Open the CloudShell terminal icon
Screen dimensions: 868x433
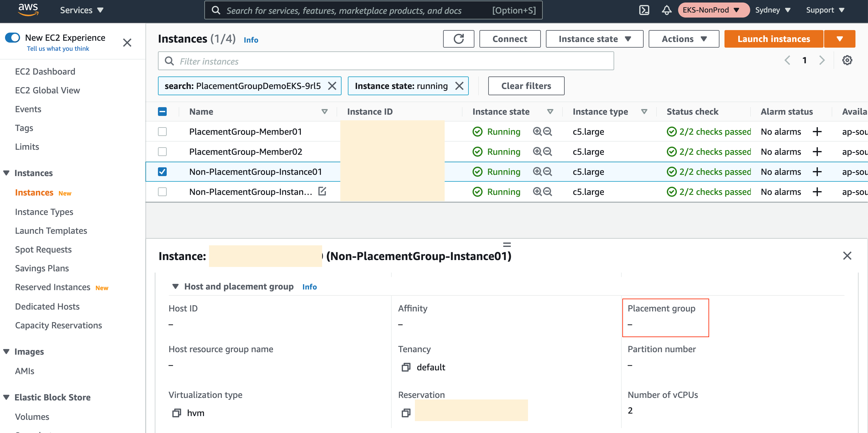coord(644,10)
